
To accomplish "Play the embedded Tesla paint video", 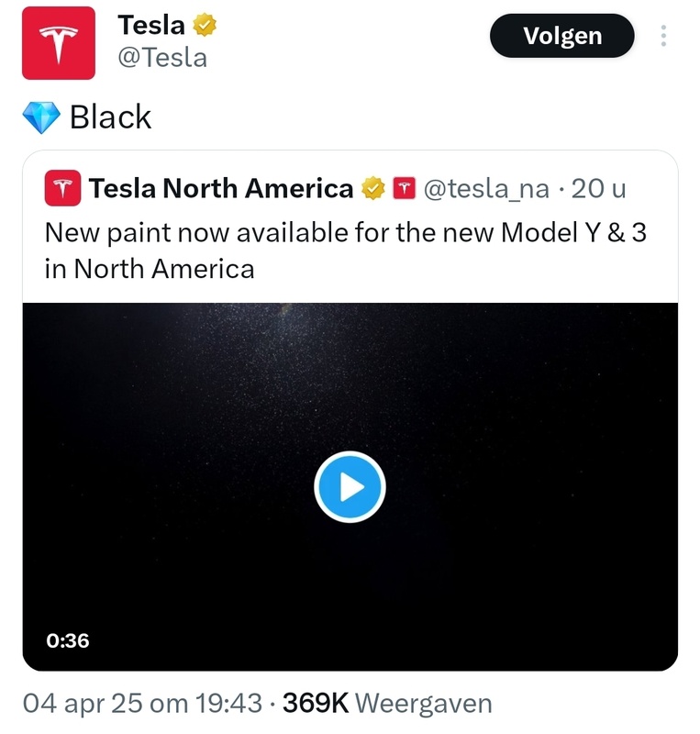I will [350, 487].
